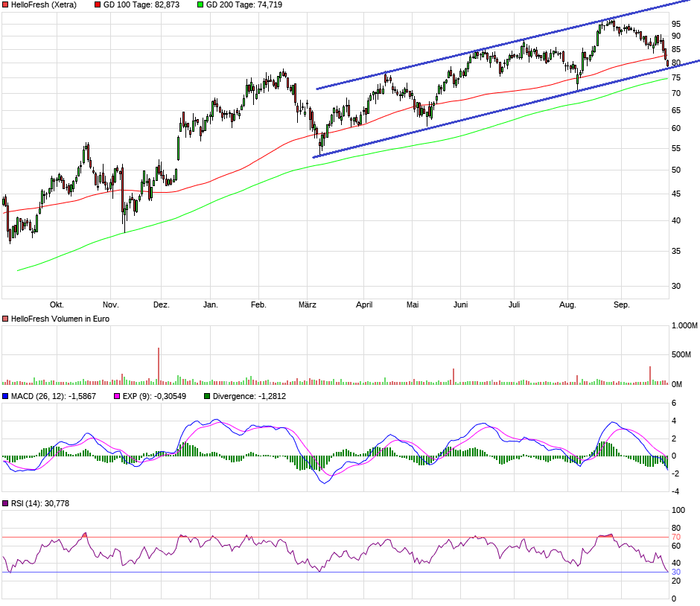Click the RSI (14): 30,778 label
The image size is (700, 606).
[40, 503]
